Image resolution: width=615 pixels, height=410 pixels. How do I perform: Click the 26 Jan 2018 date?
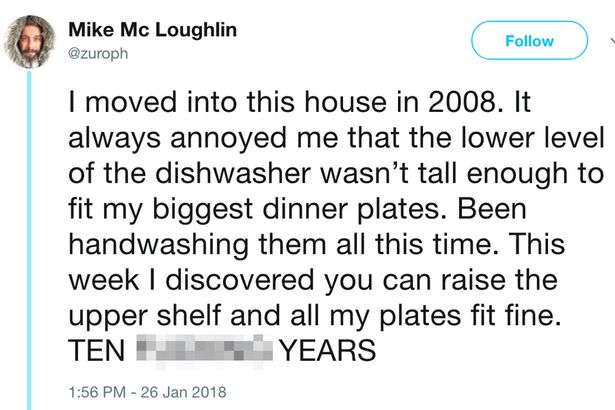coord(184,392)
